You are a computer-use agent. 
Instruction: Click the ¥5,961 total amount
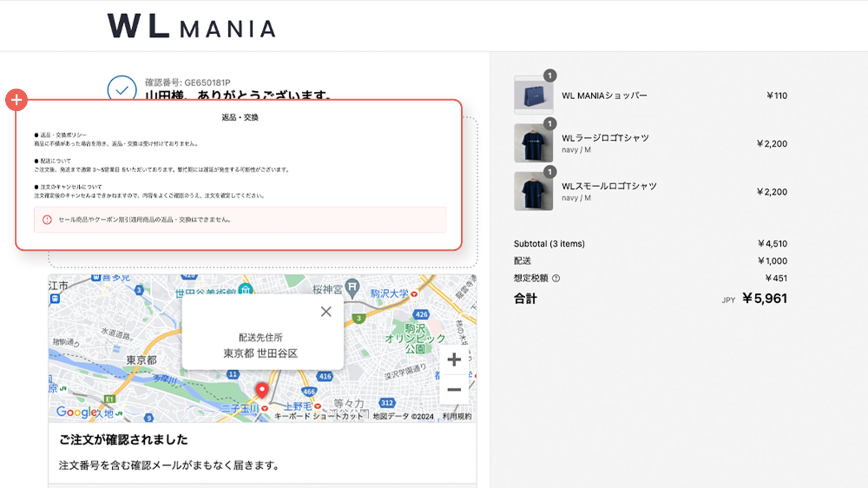click(764, 298)
